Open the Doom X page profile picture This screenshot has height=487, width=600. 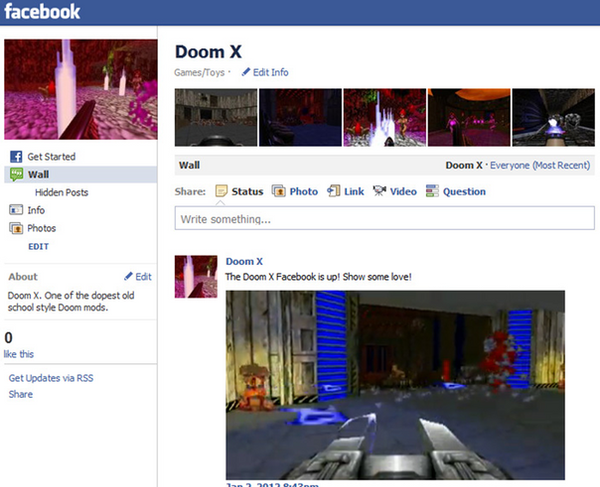(81, 89)
